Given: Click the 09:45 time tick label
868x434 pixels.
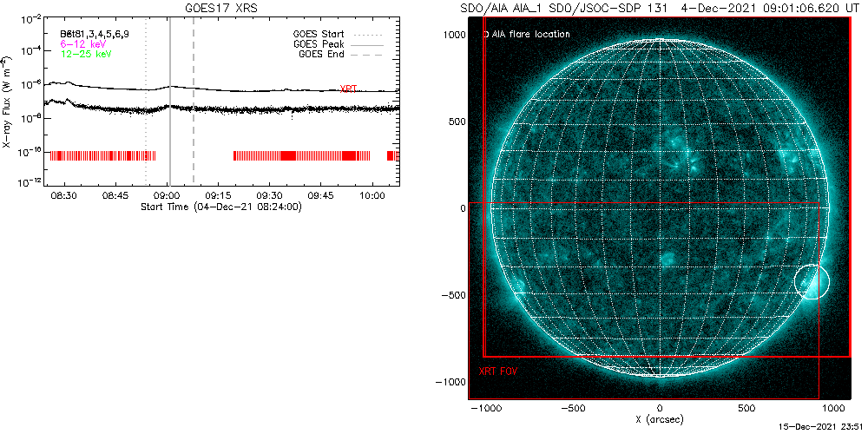Looking at the screenshot, I should (x=321, y=195).
